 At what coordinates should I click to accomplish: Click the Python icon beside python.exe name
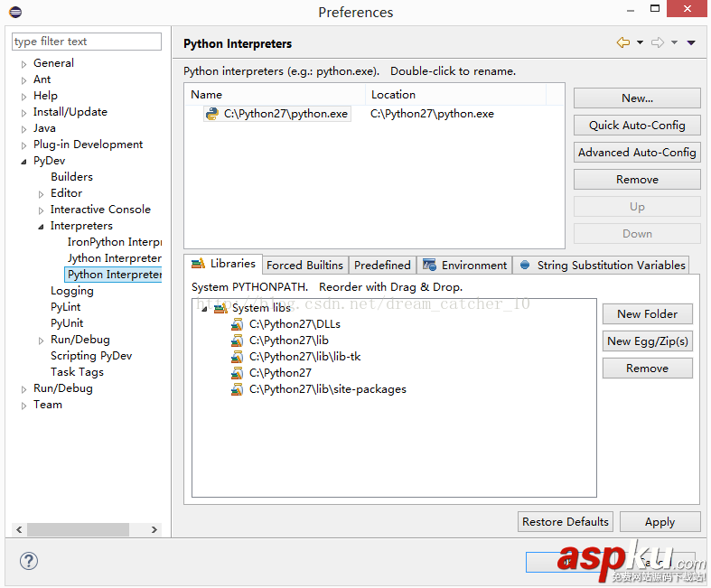[211, 113]
